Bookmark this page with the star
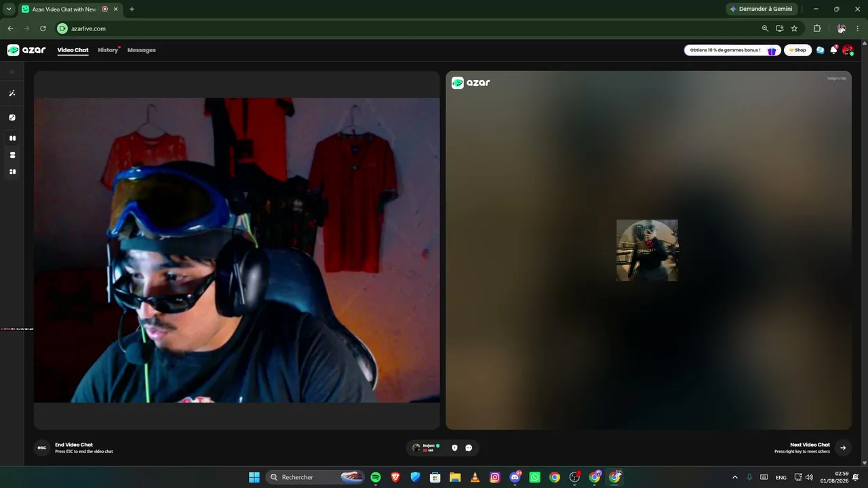Image resolution: width=868 pixels, height=488 pixels. click(x=794, y=28)
